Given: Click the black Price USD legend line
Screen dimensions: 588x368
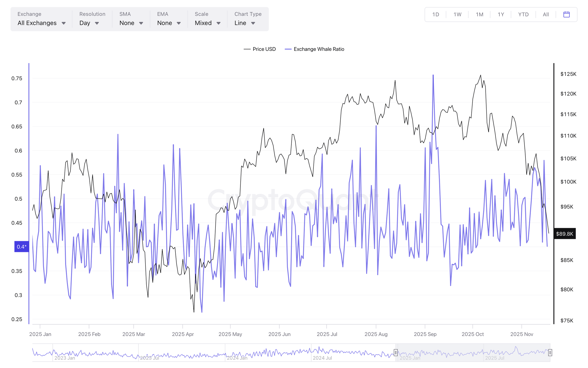Looking at the screenshot, I should 247,49.
